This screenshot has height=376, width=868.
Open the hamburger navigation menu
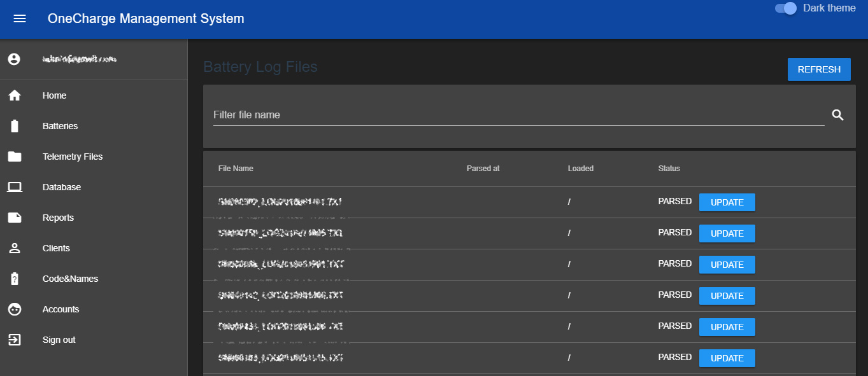[20, 18]
